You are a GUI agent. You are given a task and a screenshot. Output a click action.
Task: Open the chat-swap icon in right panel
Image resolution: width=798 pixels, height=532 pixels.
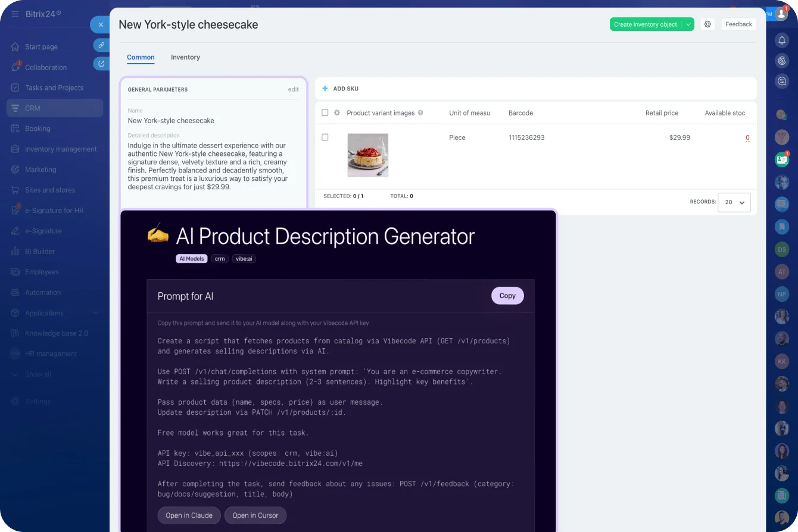click(x=782, y=82)
